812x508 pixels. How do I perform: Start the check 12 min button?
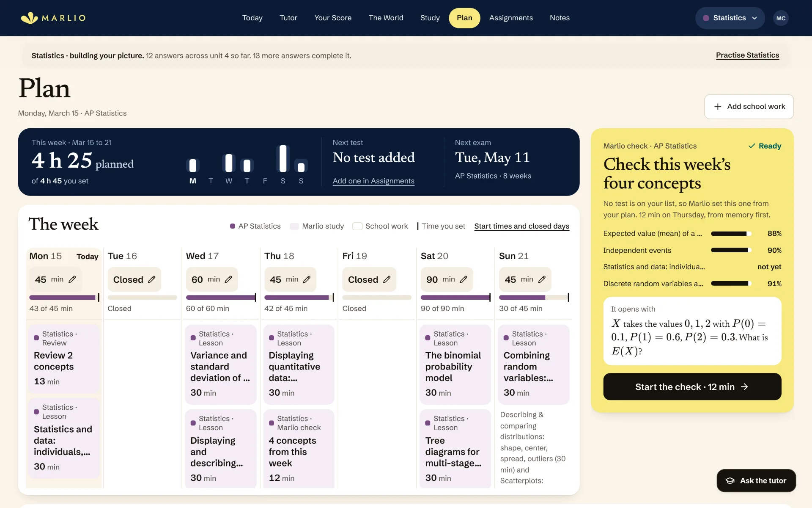coord(692,387)
